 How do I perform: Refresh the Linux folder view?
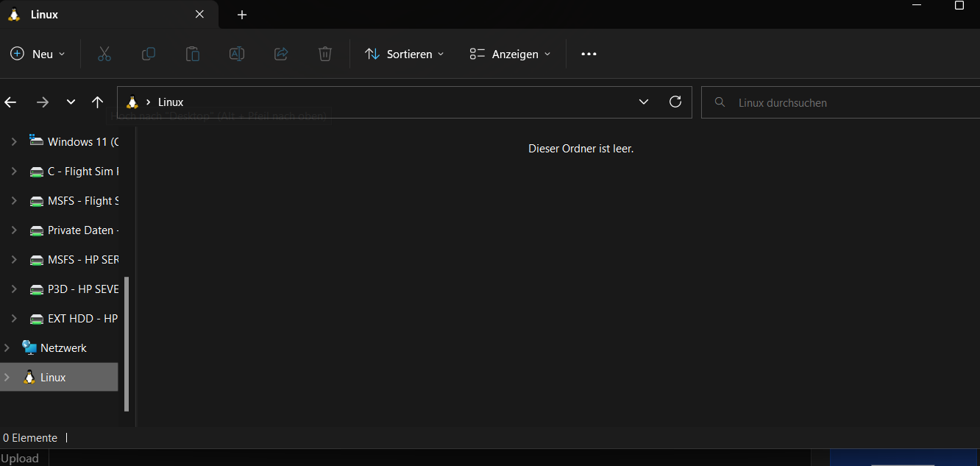pos(675,102)
